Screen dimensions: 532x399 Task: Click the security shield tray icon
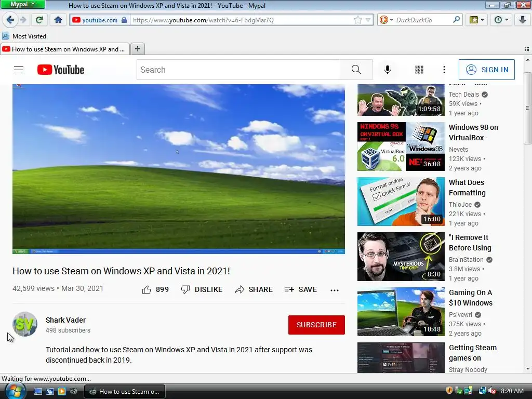click(449, 391)
